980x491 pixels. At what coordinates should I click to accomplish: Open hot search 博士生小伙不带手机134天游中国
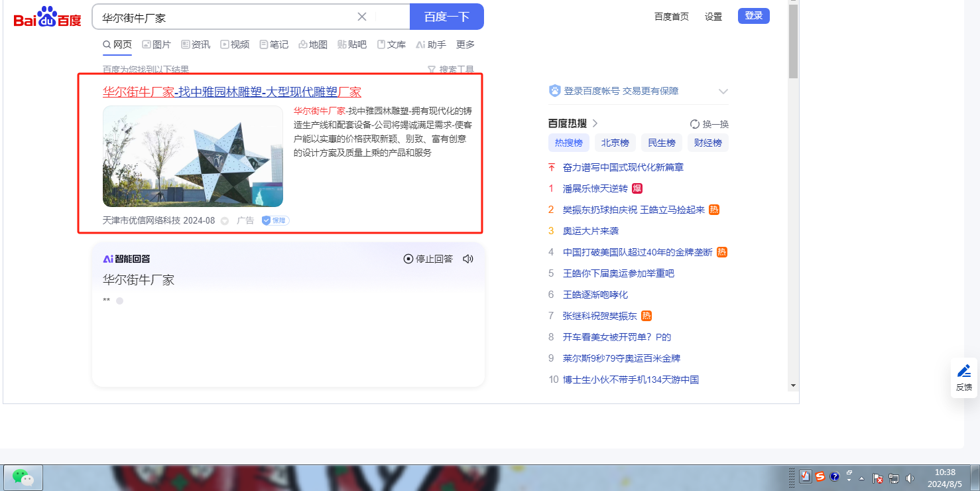point(631,380)
